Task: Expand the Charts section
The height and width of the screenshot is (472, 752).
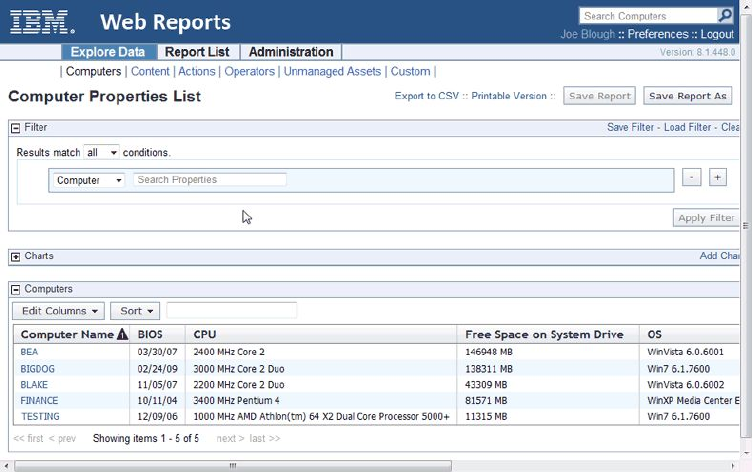Action: coord(16,257)
